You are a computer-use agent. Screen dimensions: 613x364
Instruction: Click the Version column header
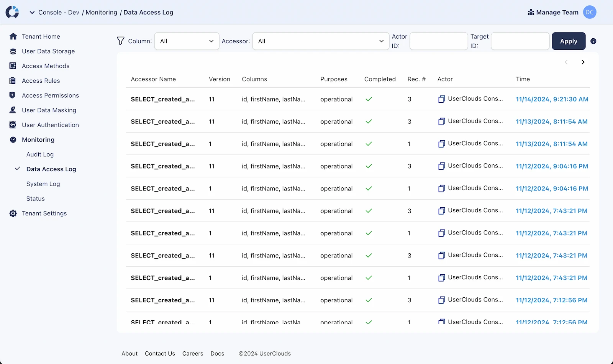[220, 79]
